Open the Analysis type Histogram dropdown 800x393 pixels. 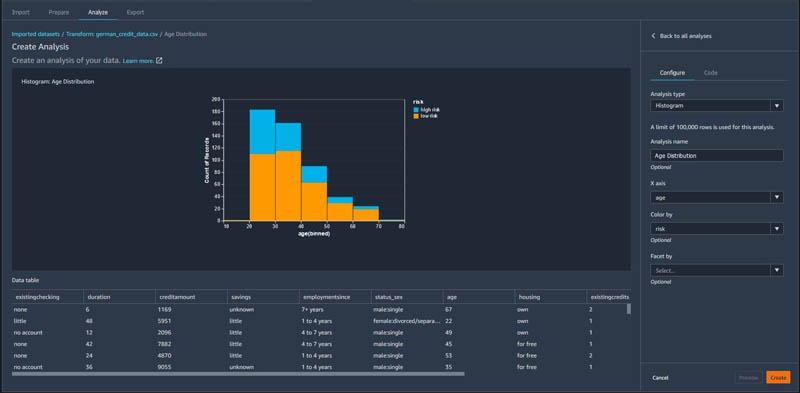tap(717, 106)
